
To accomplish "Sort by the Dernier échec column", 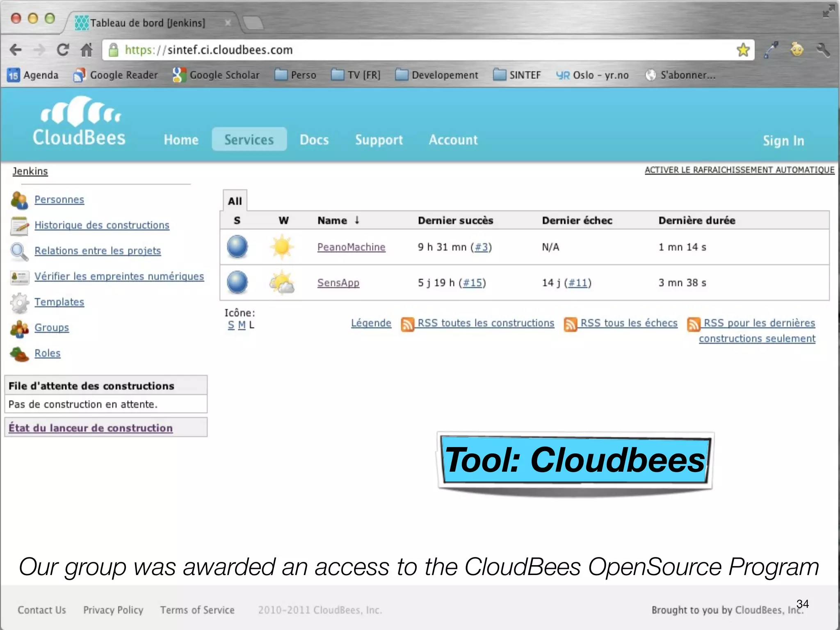I will 577,220.
